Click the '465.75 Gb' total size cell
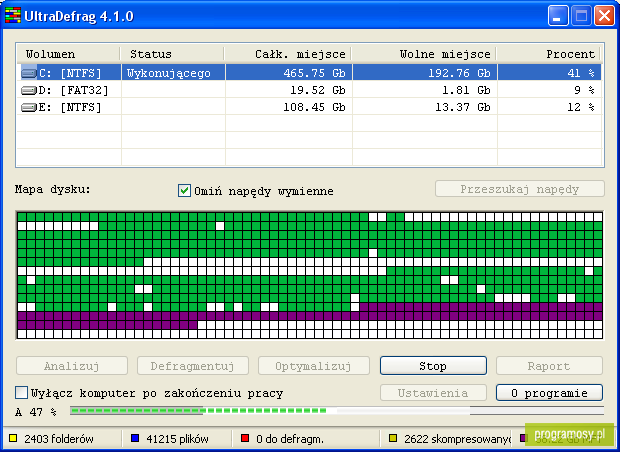The width and height of the screenshot is (620, 452). click(289, 73)
